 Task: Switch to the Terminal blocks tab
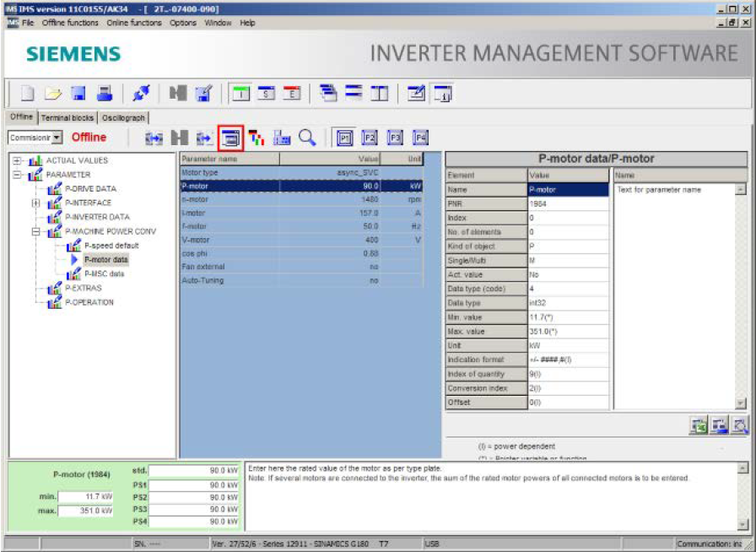tap(67, 117)
